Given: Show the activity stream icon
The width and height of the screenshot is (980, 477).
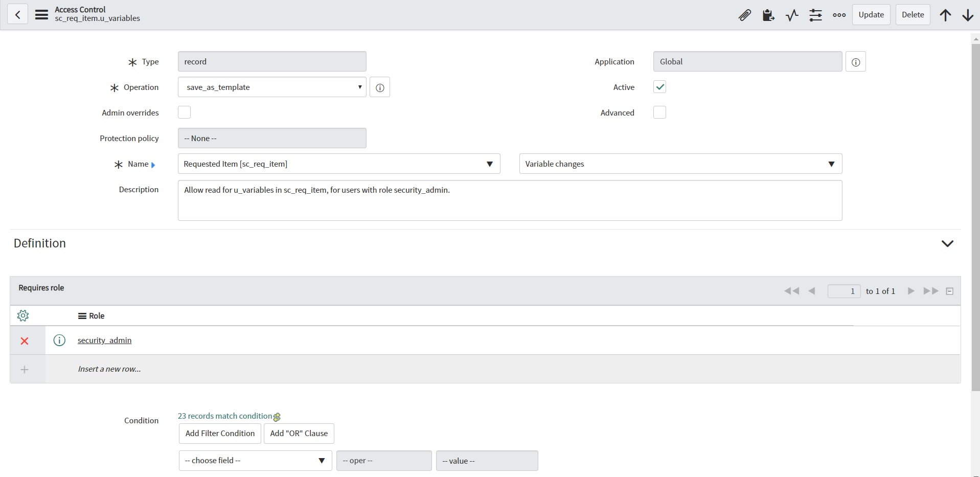Looking at the screenshot, I should coord(791,15).
